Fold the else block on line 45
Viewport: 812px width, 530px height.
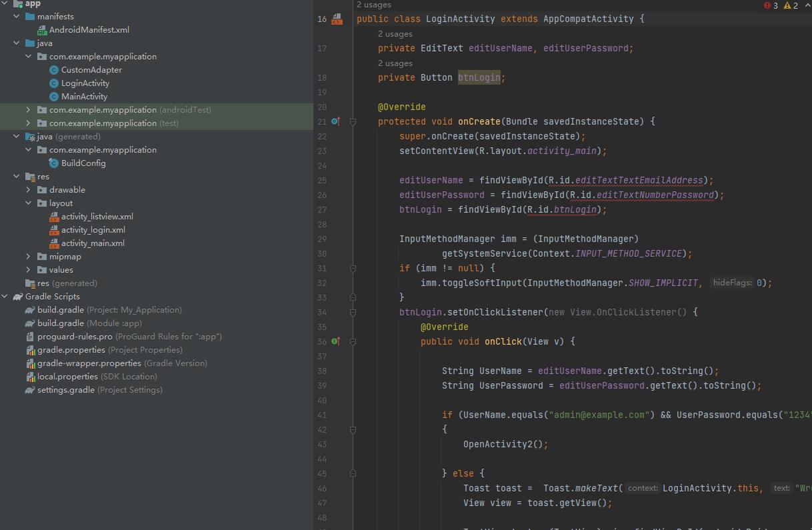click(x=353, y=473)
